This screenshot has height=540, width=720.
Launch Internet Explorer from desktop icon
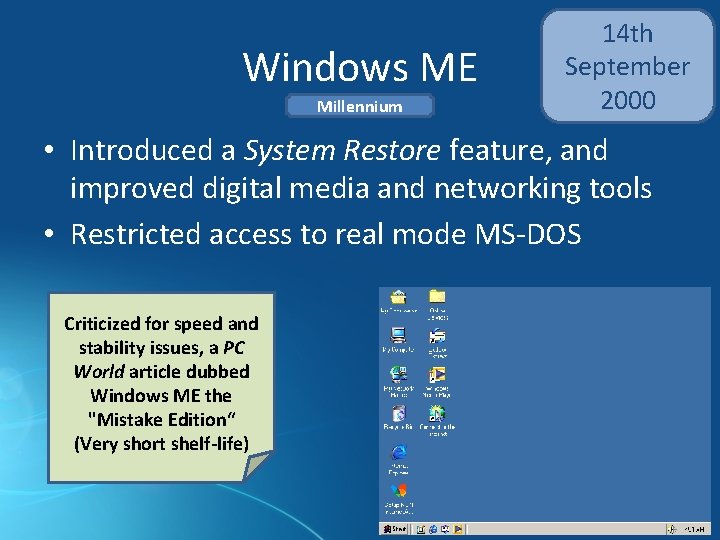tap(399, 459)
